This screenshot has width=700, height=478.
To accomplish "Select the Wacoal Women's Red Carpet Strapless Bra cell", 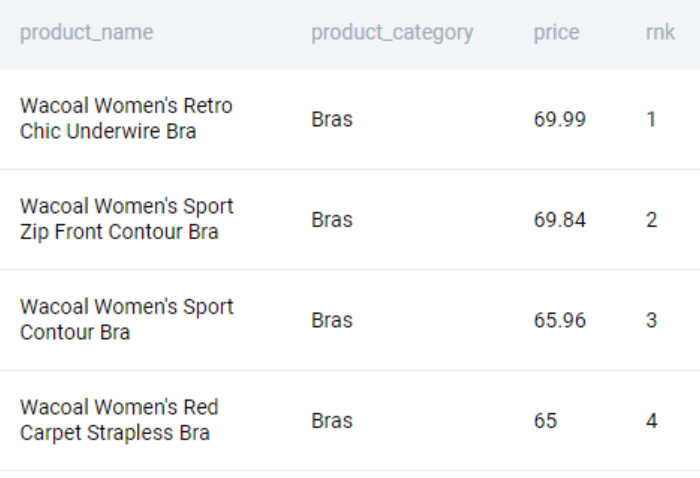I will [x=119, y=420].
